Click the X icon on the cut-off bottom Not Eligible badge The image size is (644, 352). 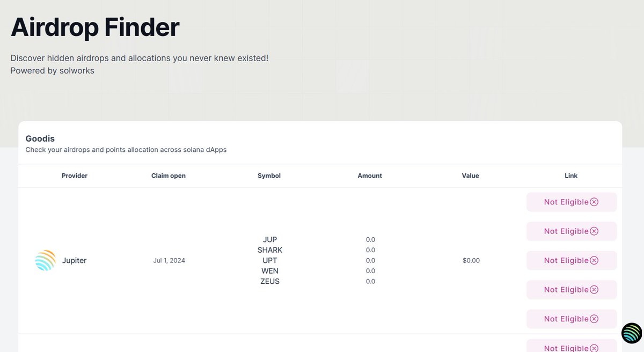click(x=594, y=348)
